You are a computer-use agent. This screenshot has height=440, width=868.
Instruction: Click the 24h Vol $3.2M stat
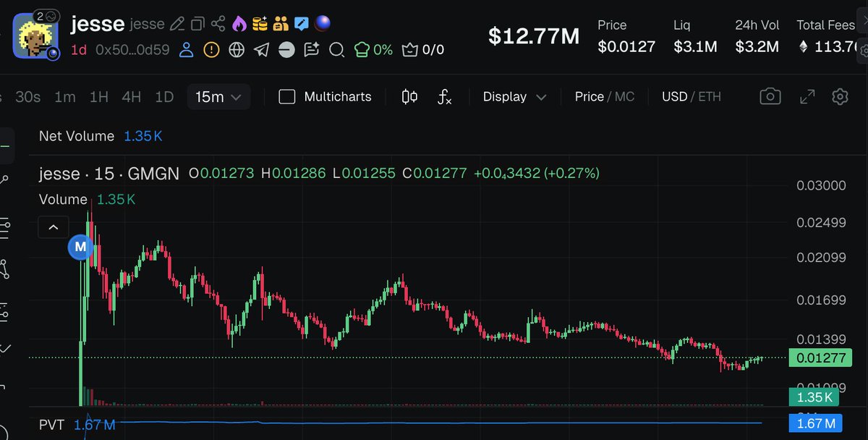757,36
